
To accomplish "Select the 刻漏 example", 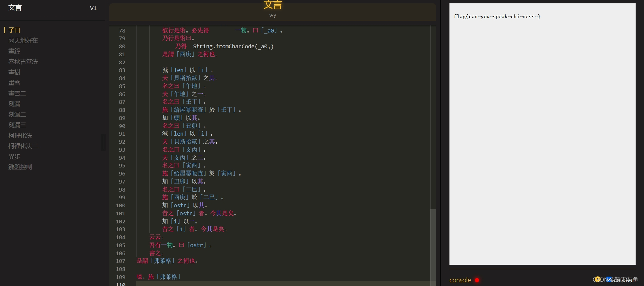I will [14, 104].
